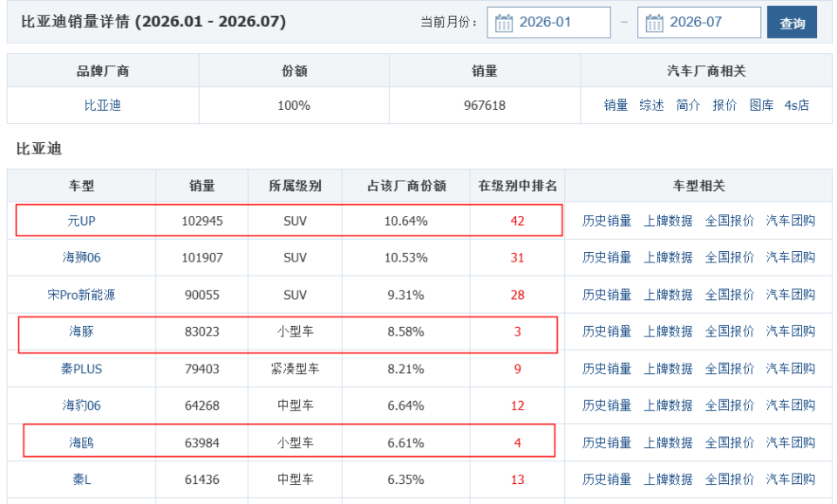Open 汽车团购 for 元UP

coord(791,221)
